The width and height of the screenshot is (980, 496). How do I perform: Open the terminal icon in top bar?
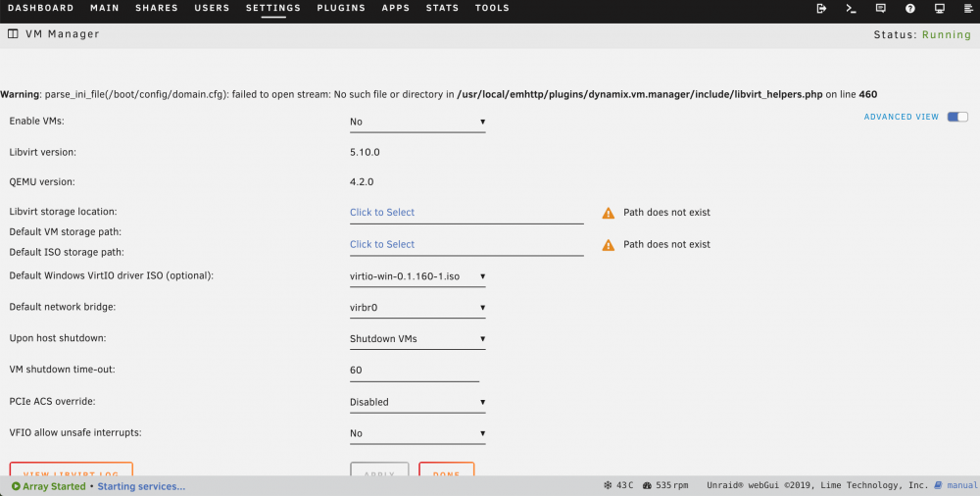point(851,8)
